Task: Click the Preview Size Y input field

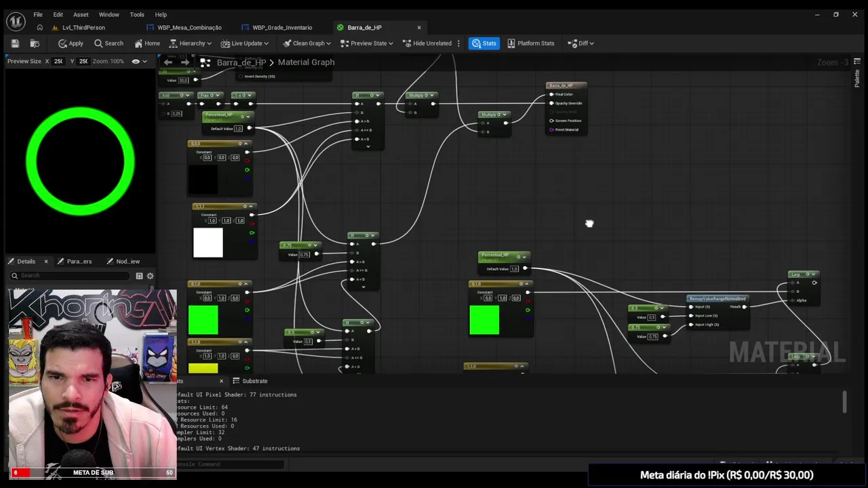Action: [x=83, y=61]
